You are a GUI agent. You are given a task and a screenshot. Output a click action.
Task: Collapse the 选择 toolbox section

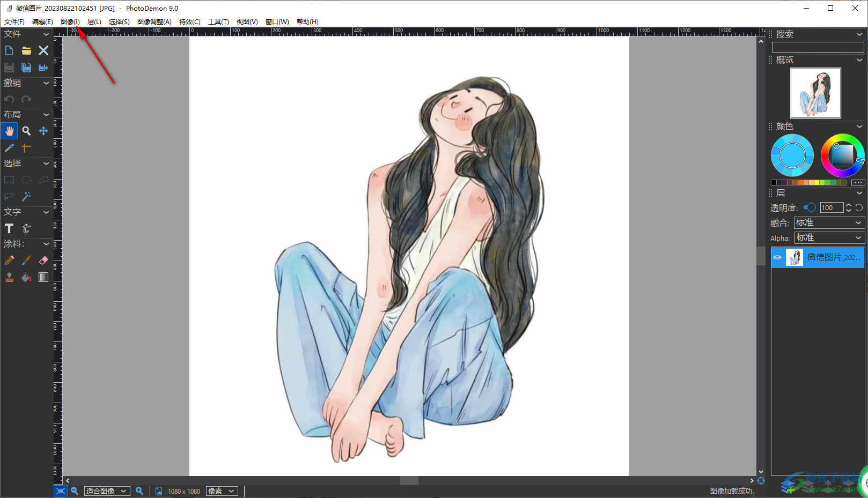(46, 163)
